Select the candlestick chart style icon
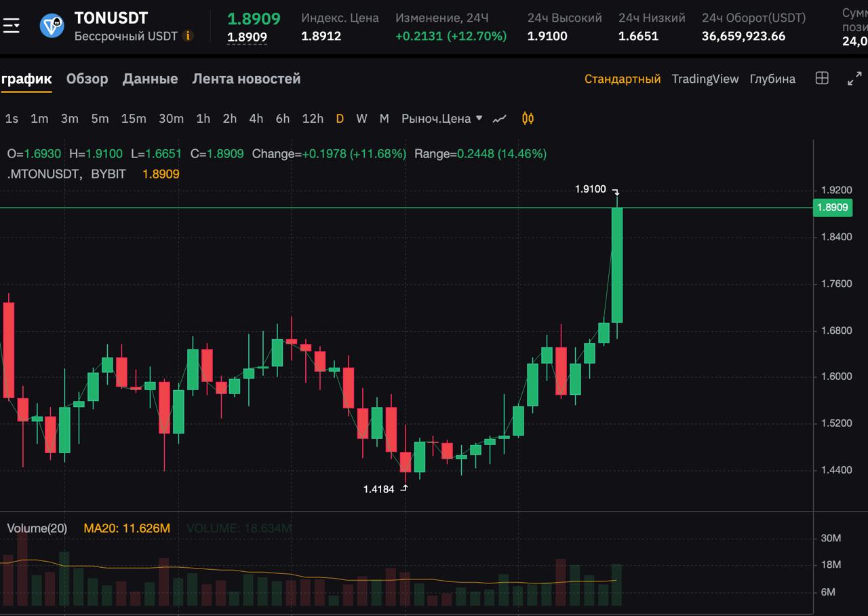Image resolution: width=868 pixels, height=616 pixels. (528, 119)
